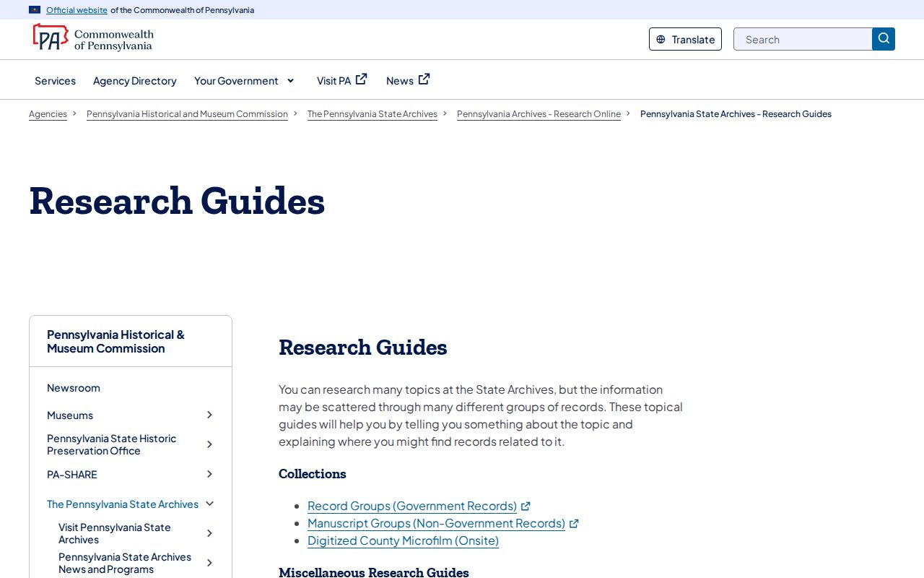Open Pennsylvania State Archives News and Programs link
The height and width of the screenshot is (578, 924).
pyautogui.click(x=125, y=563)
